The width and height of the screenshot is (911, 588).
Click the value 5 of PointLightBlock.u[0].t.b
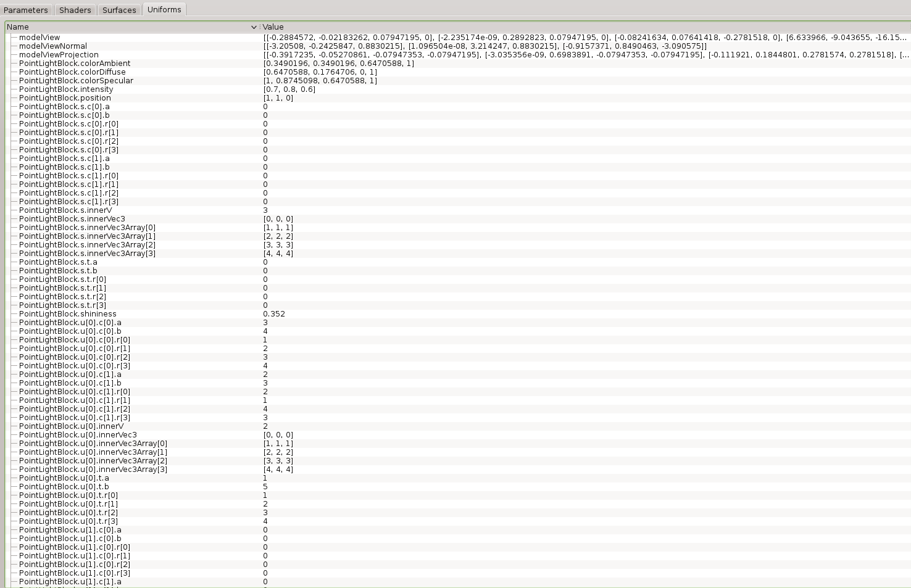pyautogui.click(x=265, y=487)
